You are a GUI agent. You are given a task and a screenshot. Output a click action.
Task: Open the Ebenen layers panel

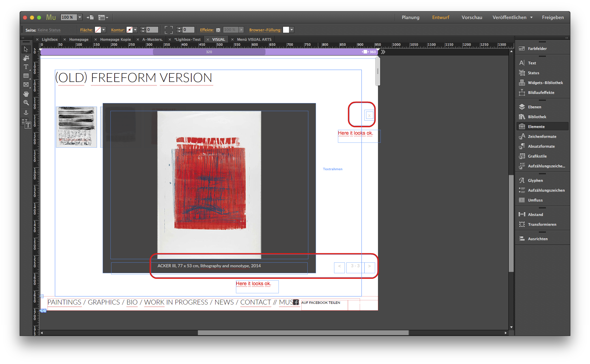click(542, 107)
